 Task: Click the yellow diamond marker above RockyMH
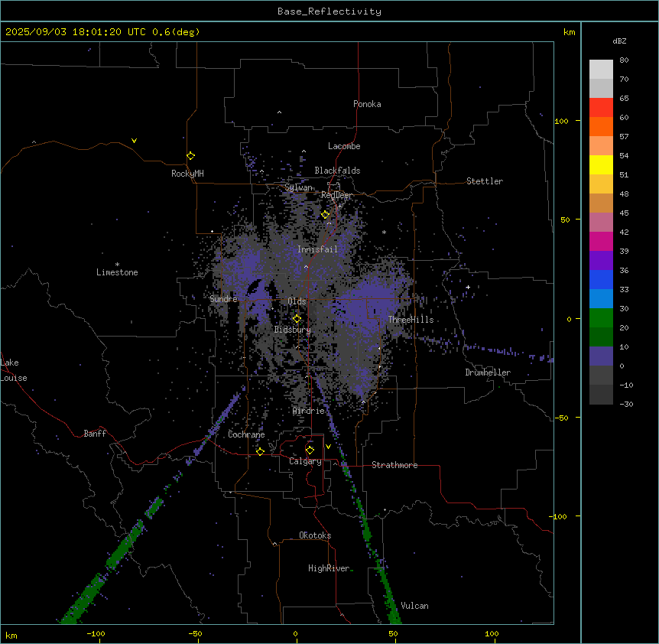(x=191, y=155)
